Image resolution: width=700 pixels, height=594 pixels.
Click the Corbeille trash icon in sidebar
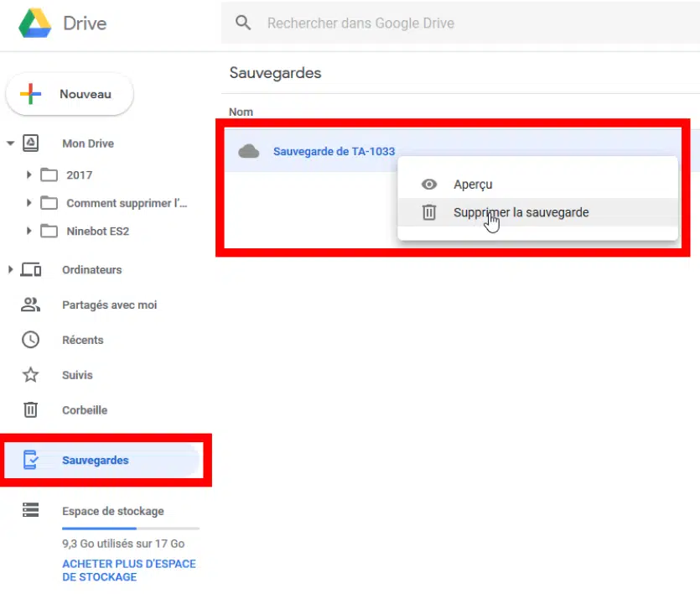coord(30,409)
